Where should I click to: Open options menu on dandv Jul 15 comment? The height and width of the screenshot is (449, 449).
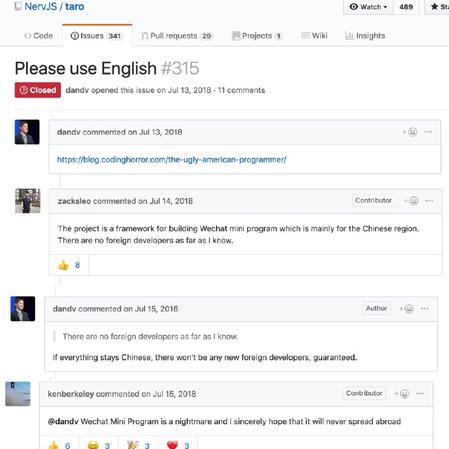point(425,309)
